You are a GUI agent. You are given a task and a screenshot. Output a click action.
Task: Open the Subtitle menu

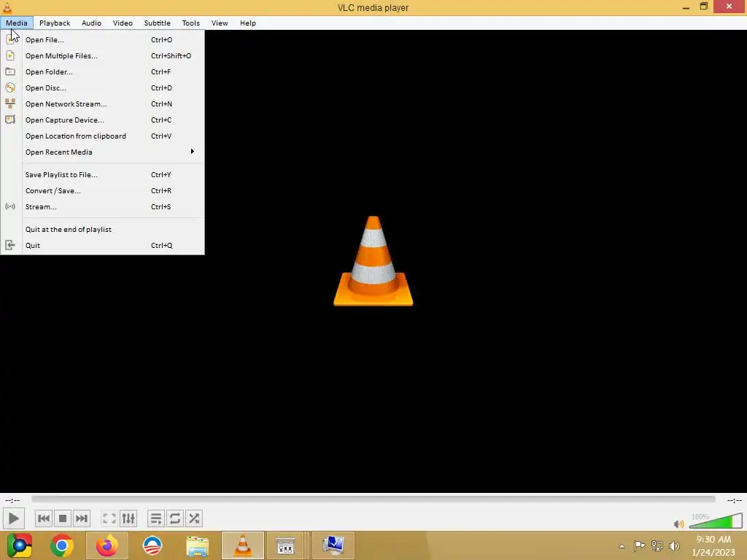coord(158,23)
